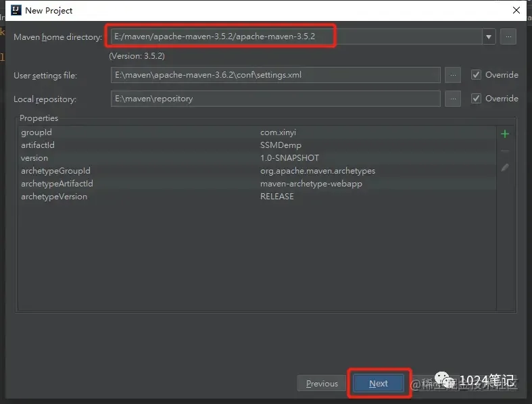532x404 pixels.
Task: Expand the Maven home directory dropdown arrow
Action: click(x=489, y=36)
